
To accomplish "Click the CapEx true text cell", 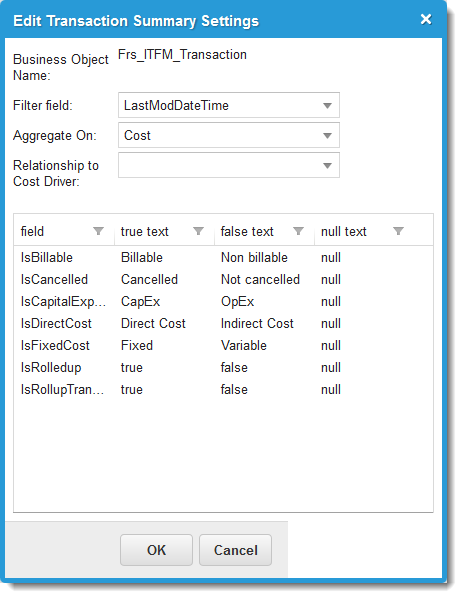I will (x=140, y=302).
